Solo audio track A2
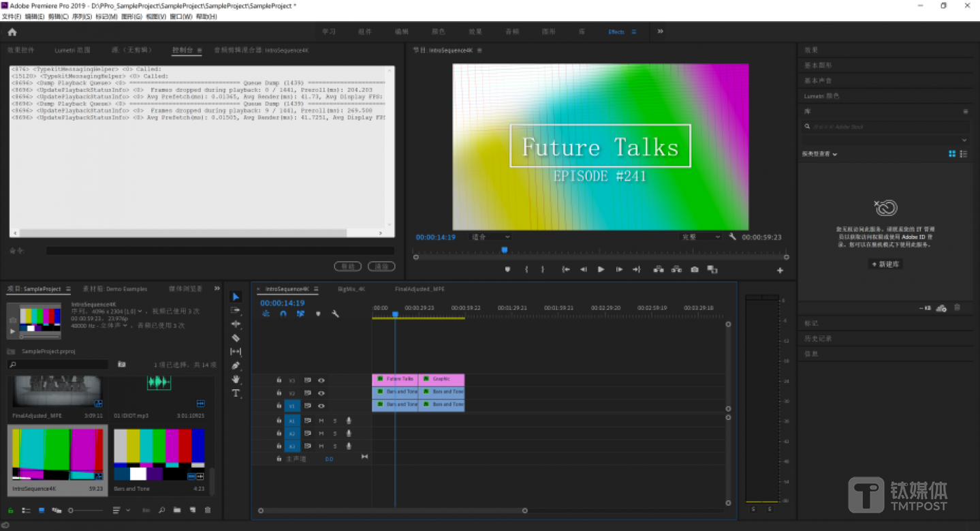The height and width of the screenshot is (531, 980). [335, 434]
